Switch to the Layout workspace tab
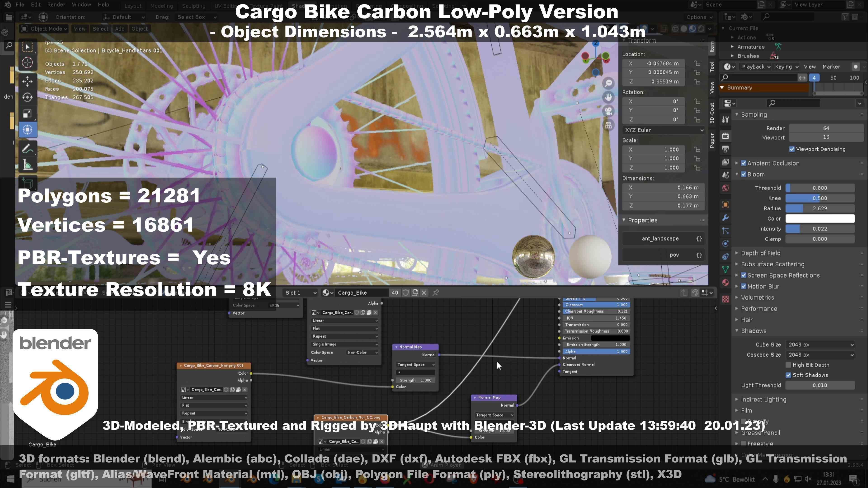The image size is (868, 488). 133,6
